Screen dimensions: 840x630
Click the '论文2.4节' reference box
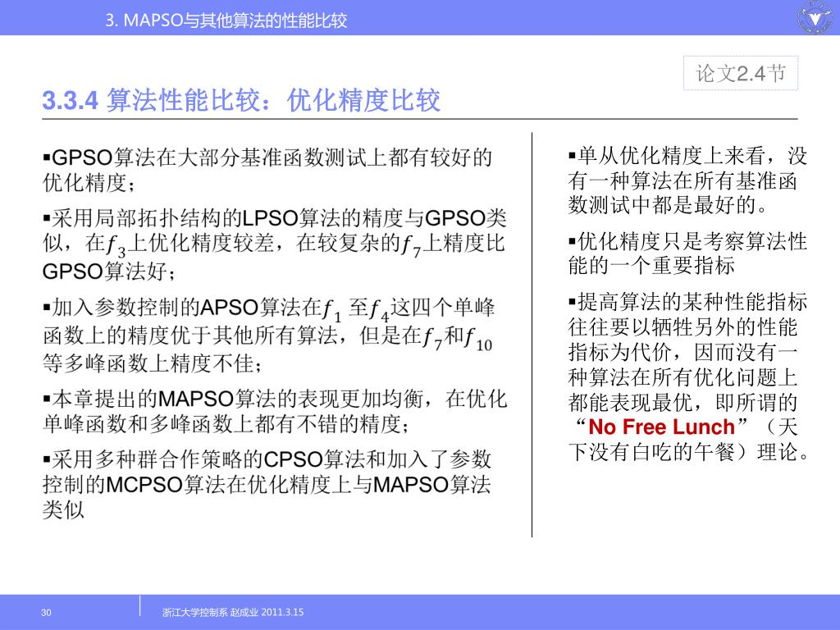click(741, 73)
